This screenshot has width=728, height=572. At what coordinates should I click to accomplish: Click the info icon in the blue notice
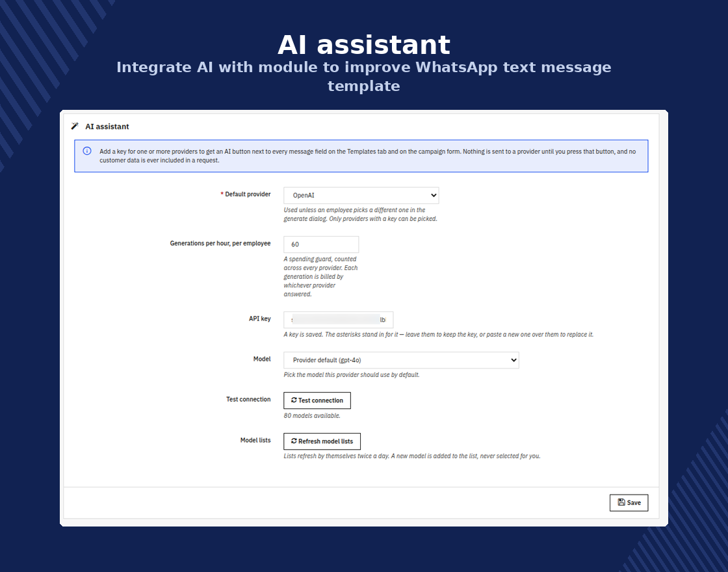click(87, 151)
